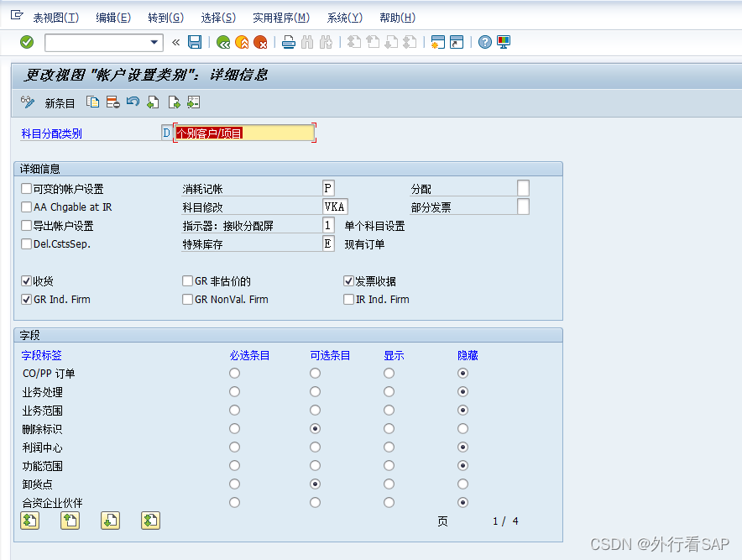
Task: Collapse the command field with « arrow
Action: coord(176,42)
